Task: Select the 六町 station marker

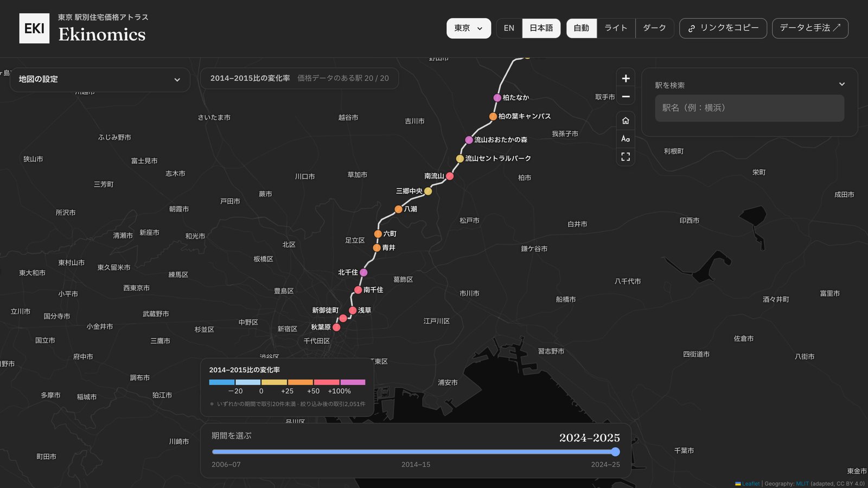Action: (x=378, y=234)
